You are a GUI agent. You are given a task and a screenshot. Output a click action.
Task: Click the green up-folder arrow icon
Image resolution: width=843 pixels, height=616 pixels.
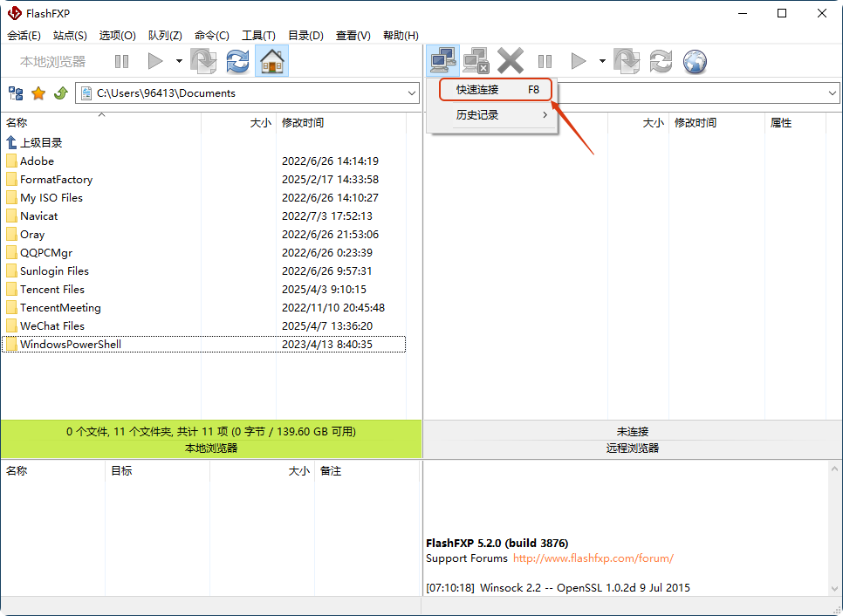tap(61, 93)
